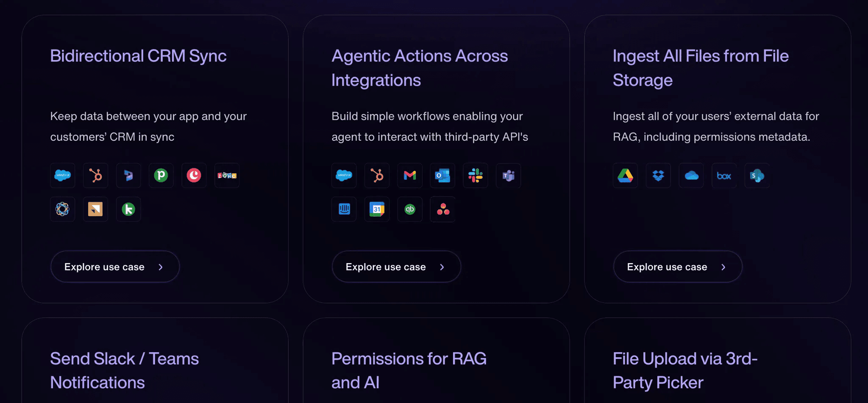Click the QuickBooks icon

(x=410, y=209)
